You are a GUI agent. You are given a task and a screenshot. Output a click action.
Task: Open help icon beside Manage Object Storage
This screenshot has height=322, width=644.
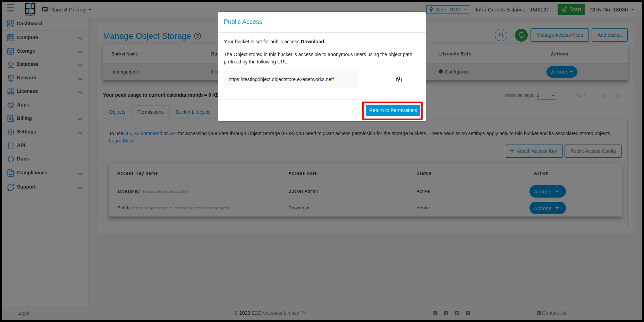pyautogui.click(x=197, y=36)
